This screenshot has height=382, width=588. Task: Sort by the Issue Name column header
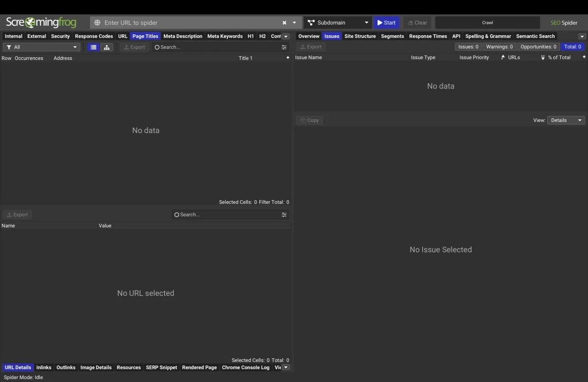pyautogui.click(x=309, y=57)
